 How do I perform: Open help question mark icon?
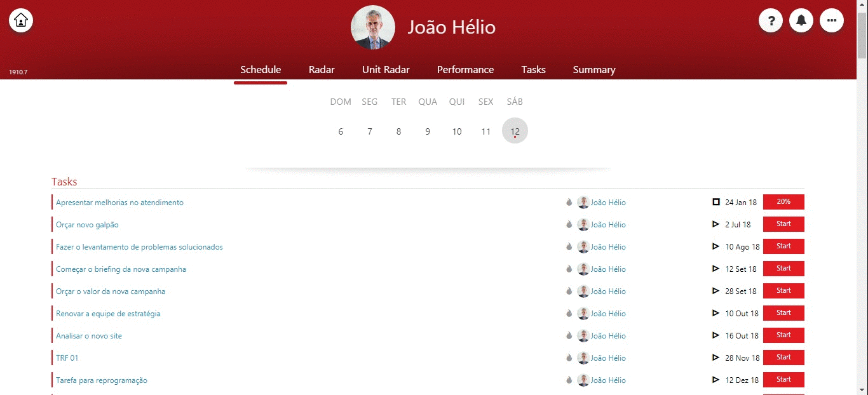click(x=771, y=20)
